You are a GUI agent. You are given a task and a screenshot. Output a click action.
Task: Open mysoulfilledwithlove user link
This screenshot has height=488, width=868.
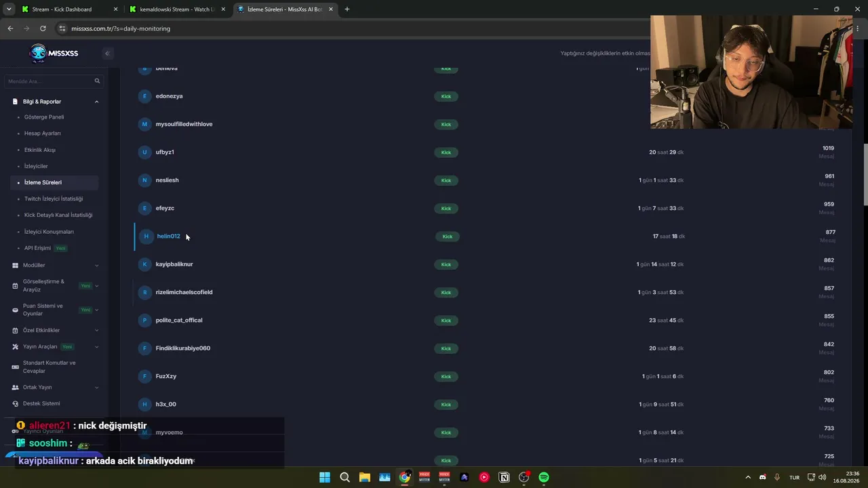pyautogui.click(x=184, y=124)
